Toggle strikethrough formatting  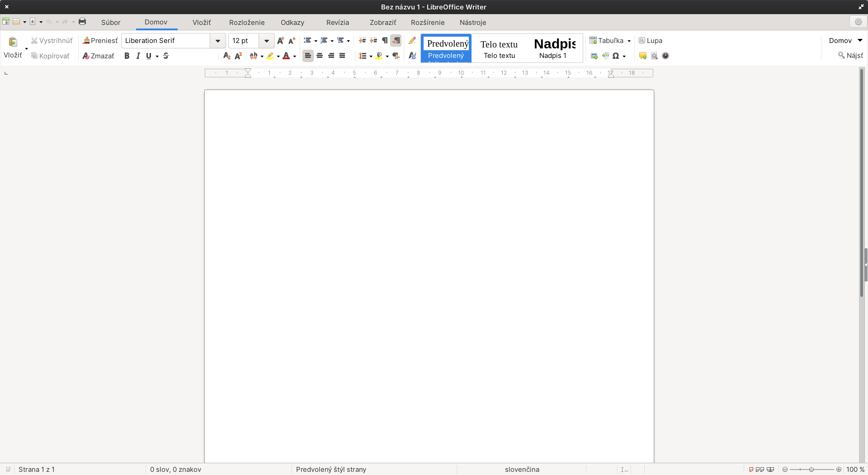coord(166,56)
